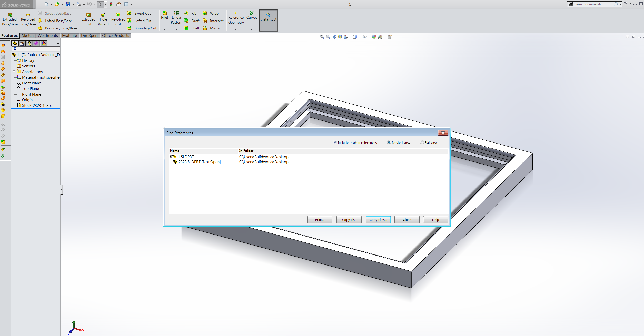Collapse the 1.SLDPRT reference node
The image size is (644, 336).
coord(171,157)
